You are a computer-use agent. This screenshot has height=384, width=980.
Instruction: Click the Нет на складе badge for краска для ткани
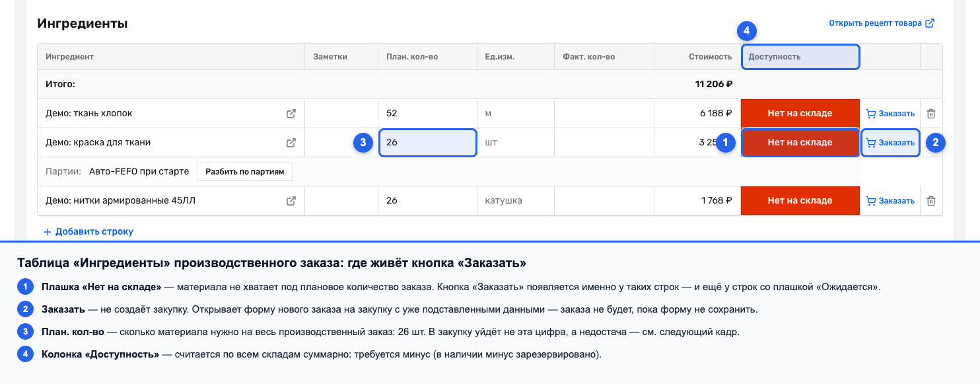[x=800, y=143]
